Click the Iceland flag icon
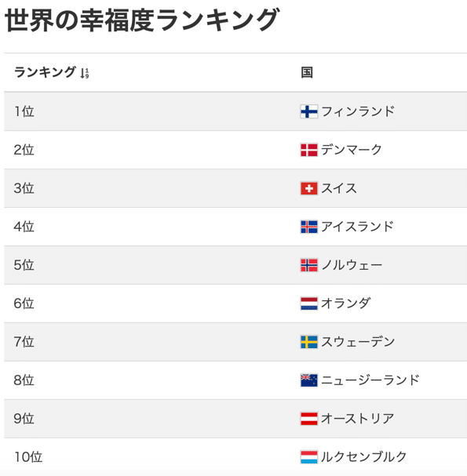 308,227
